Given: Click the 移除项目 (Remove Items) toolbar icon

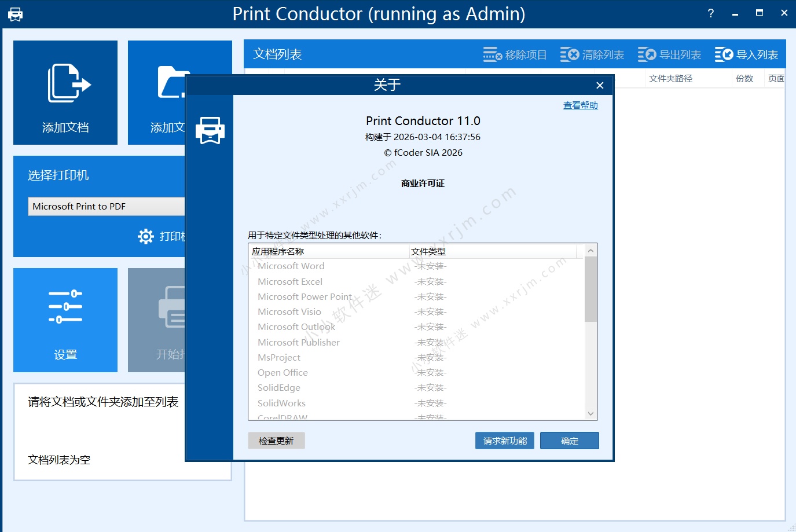Looking at the screenshot, I should [x=490, y=54].
